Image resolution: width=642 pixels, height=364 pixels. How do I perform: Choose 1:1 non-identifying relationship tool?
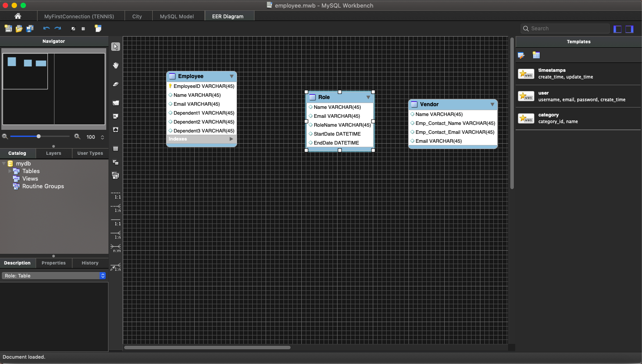116,195
